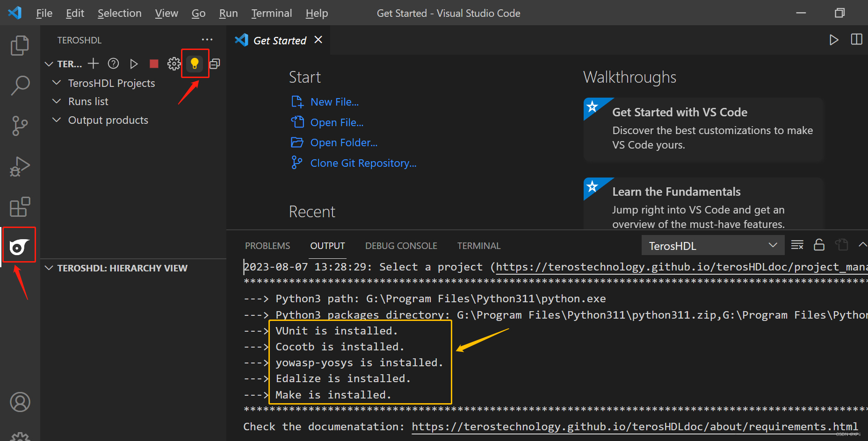Viewport: 868px width, 441px height.
Task: Open Get Started with VS Code walkthrough
Action: coord(703,129)
